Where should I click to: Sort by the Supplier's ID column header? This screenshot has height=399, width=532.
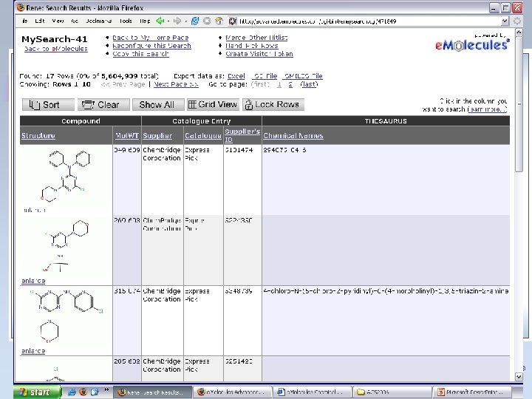tap(242, 135)
